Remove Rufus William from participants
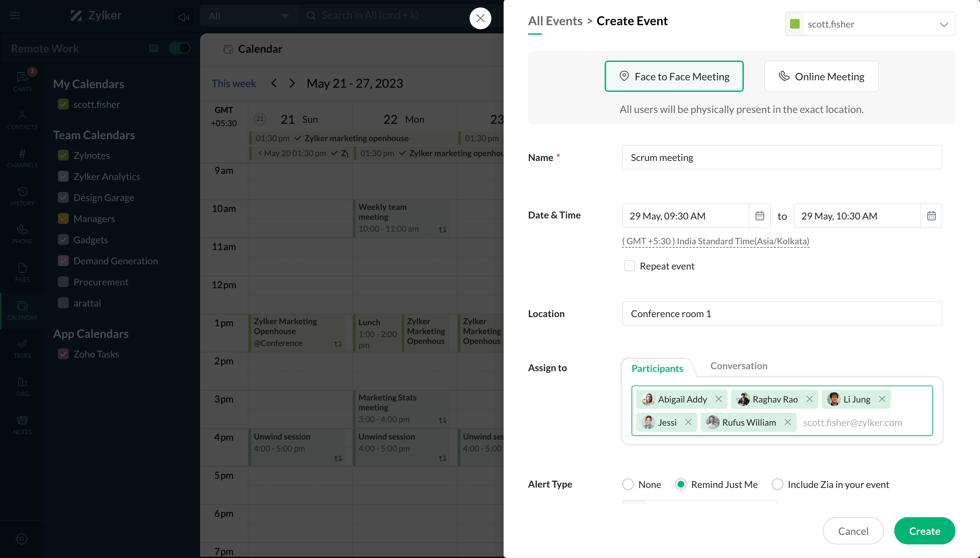 pos(788,422)
